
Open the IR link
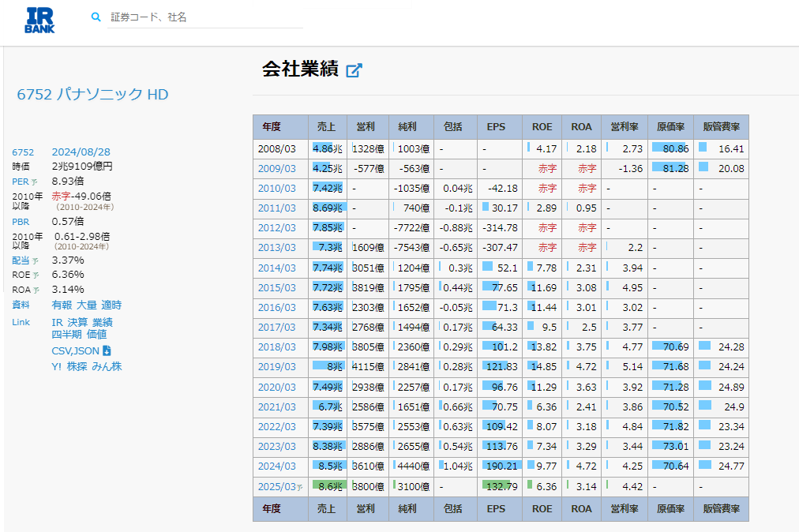[x=57, y=323]
